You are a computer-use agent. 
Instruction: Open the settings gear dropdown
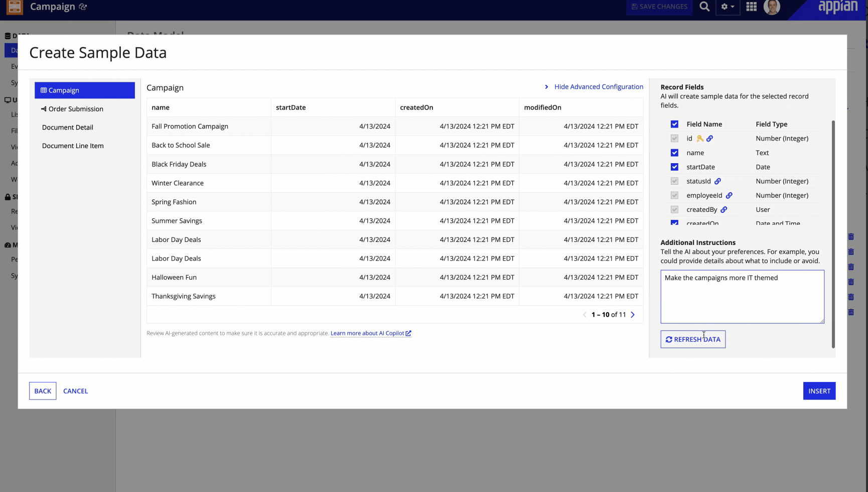727,7
